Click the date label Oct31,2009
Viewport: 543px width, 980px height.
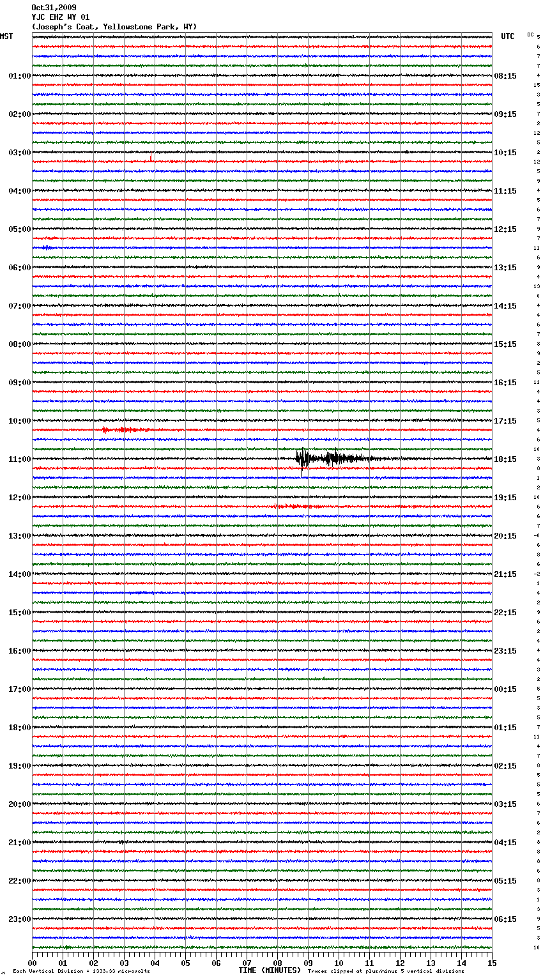(x=54, y=8)
